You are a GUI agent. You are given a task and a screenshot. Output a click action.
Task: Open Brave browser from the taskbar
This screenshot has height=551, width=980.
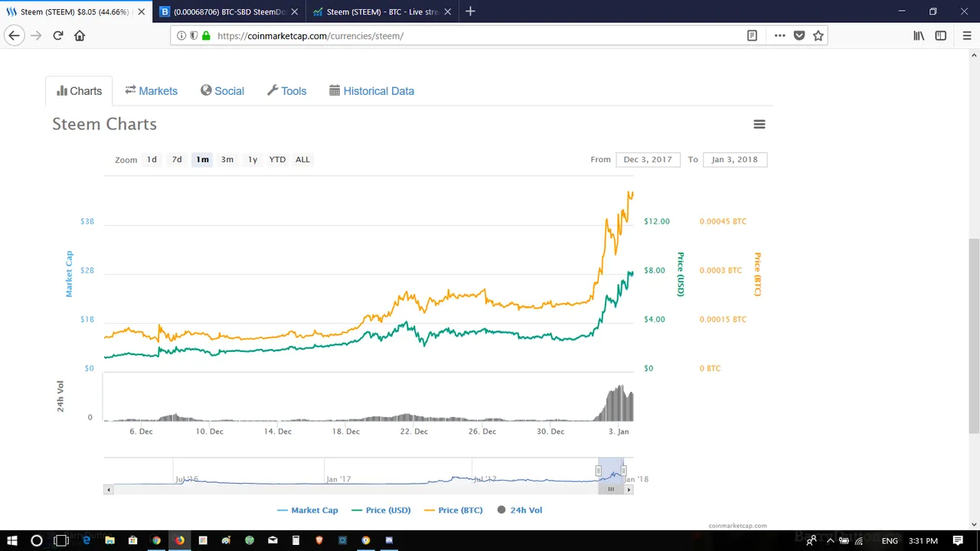tap(318, 540)
